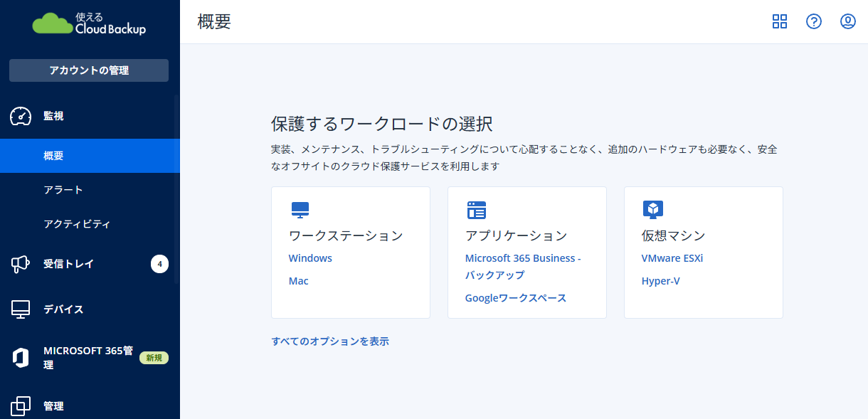This screenshot has height=419, width=868.
Task: Open the help question mark icon
Action: 814,21
